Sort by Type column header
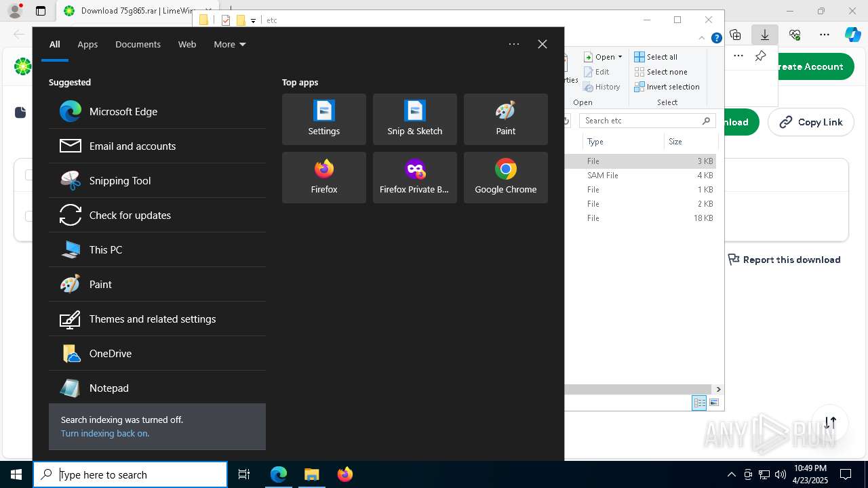Viewport: 868px width, 488px height. coord(623,142)
